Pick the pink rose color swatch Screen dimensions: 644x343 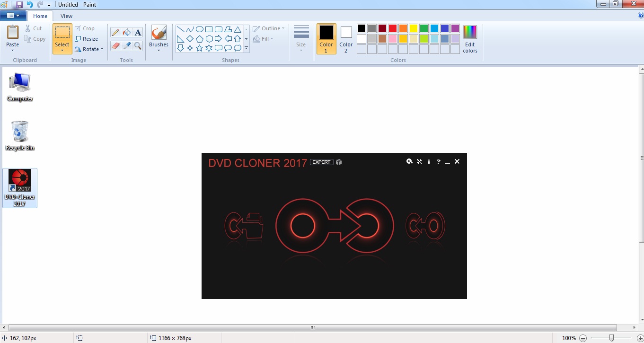[393, 39]
